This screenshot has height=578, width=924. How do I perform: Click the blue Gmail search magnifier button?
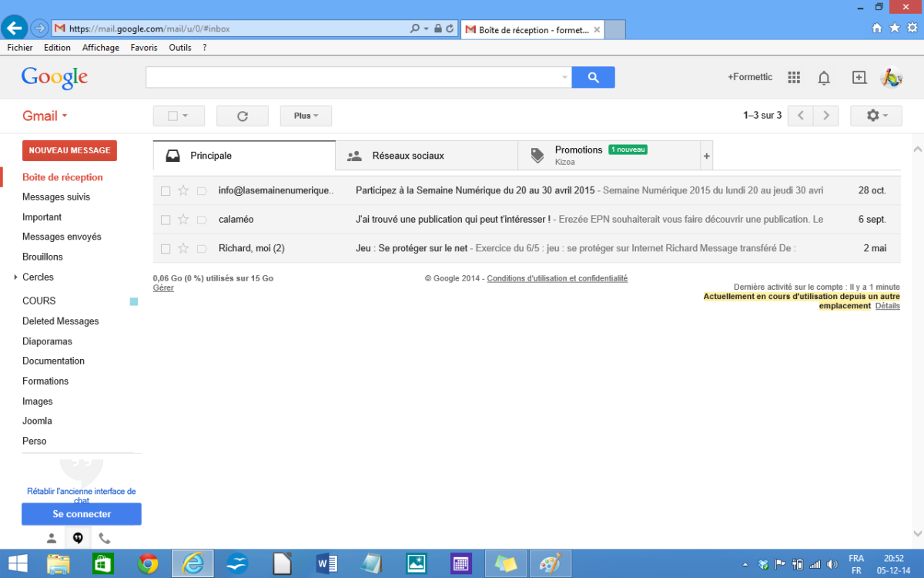(593, 77)
